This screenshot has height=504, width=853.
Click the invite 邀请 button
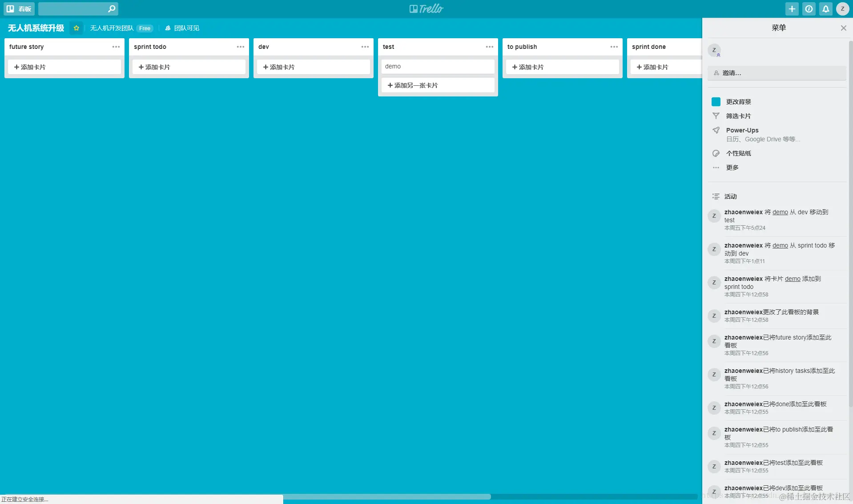[x=777, y=73]
